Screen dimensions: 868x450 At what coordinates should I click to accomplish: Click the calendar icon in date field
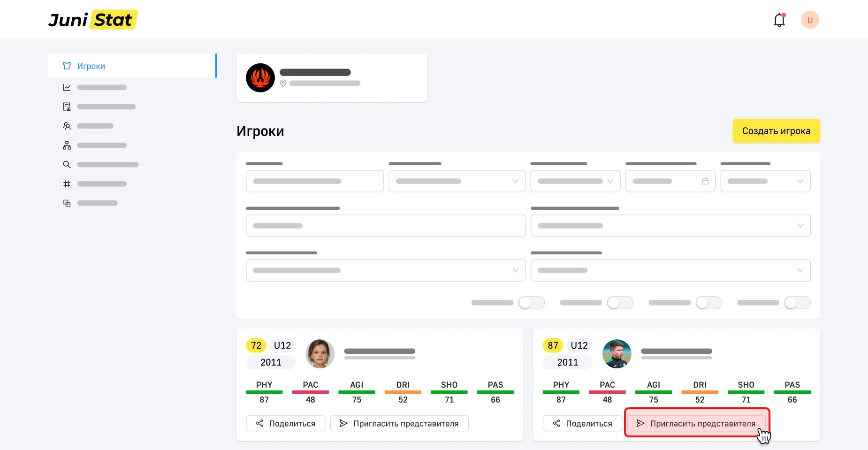click(705, 182)
